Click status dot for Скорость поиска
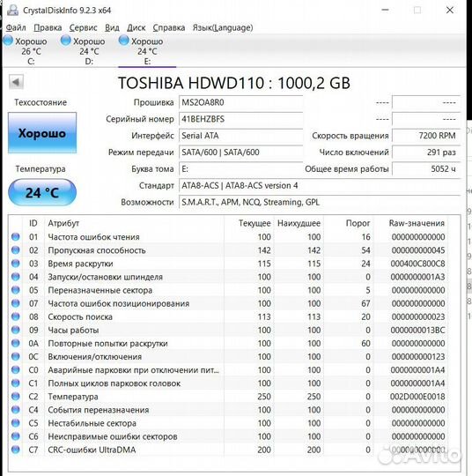The image size is (472, 476). (16, 316)
